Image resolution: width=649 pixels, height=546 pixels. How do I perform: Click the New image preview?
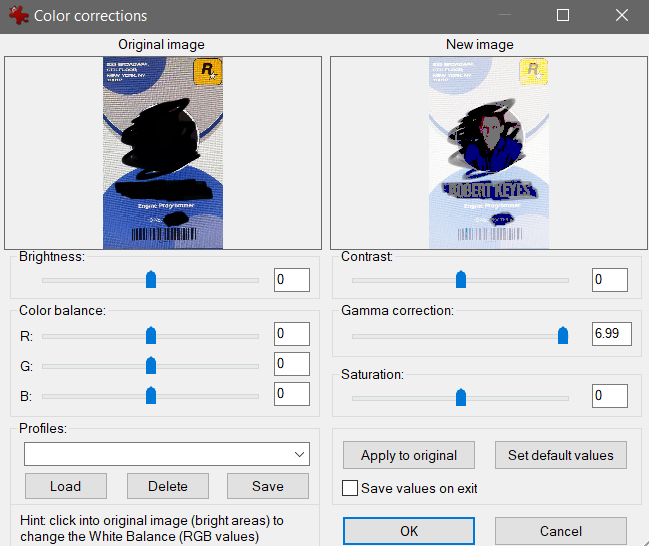tap(489, 153)
